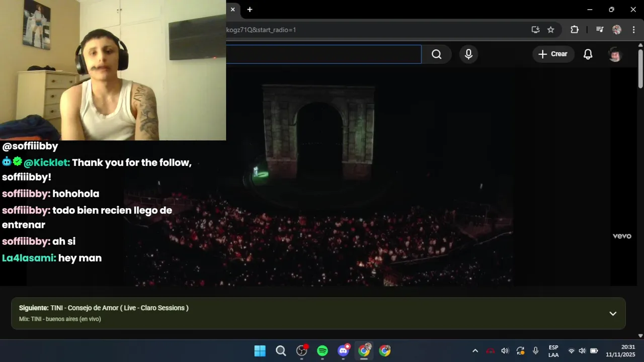The height and width of the screenshot is (362, 644).
Task: Open the Windows Start menu
Action: [260, 351]
